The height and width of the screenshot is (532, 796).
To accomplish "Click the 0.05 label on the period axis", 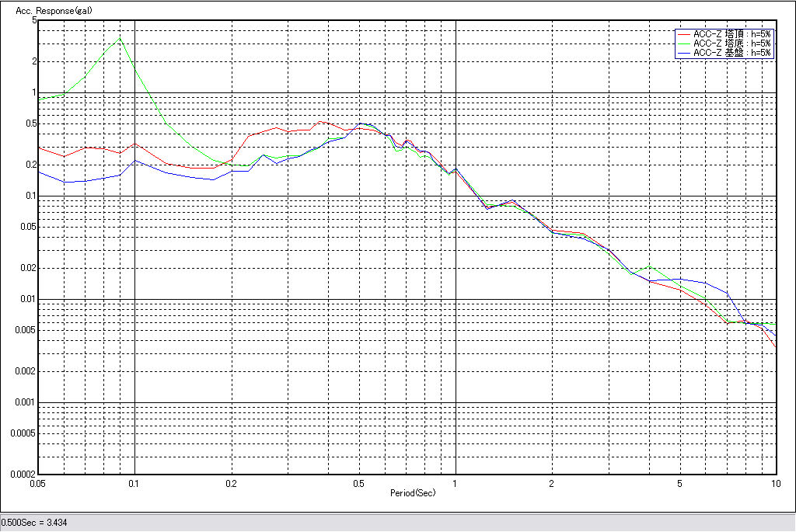I will [37, 483].
